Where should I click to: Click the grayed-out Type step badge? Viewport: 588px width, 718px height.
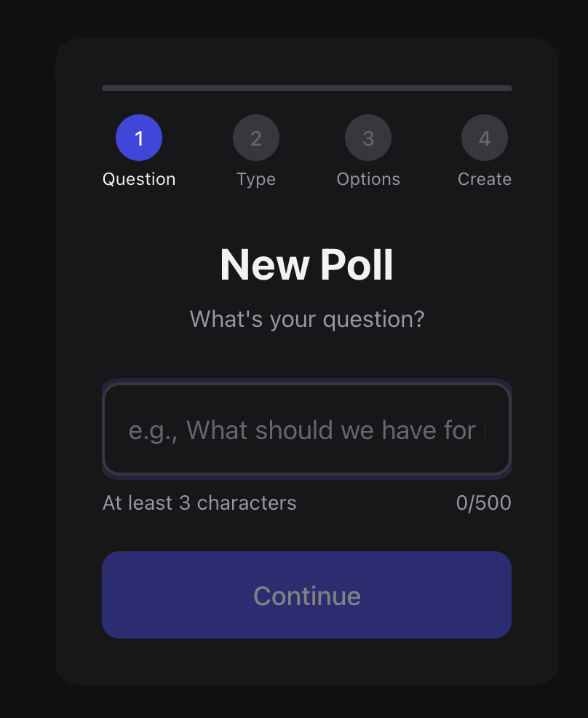click(x=255, y=137)
